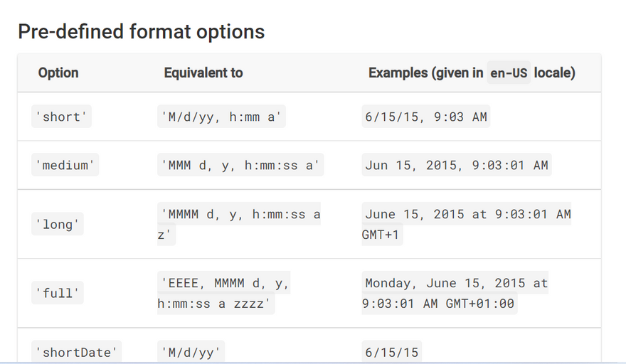Select the 'MMMM d, y, h:mm:ss a z' format
The height and width of the screenshot is (364, 626).
click(x=240, y=214)
